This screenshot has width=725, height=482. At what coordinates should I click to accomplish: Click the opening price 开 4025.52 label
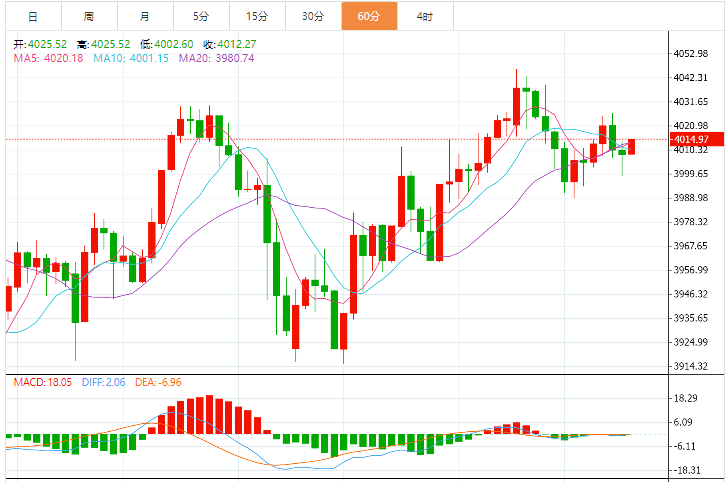coord(40,44)
